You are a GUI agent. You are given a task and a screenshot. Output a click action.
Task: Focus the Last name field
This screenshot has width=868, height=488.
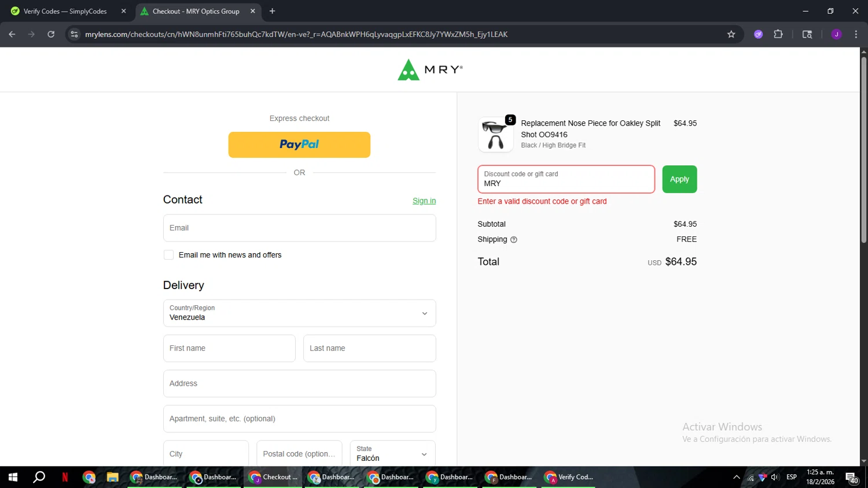[x=369, y=348]
